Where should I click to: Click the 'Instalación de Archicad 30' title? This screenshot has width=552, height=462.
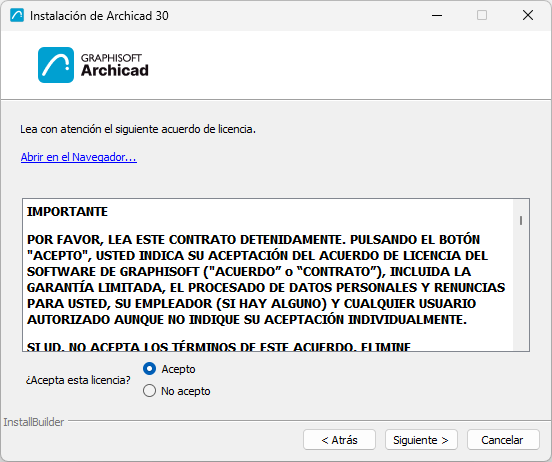coord(99,16)
